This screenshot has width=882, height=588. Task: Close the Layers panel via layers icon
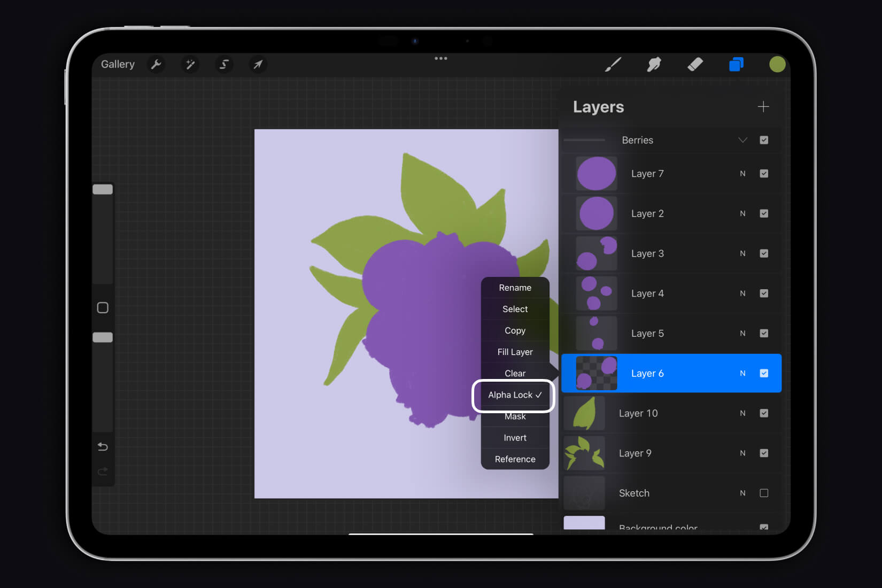(736, 65)
